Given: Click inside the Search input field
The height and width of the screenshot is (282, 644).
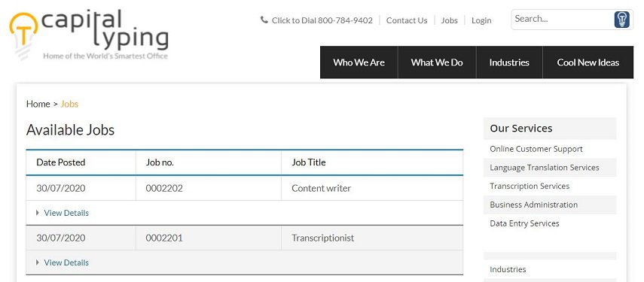Looking at the screenshot, I should click(x=562, y=20).
